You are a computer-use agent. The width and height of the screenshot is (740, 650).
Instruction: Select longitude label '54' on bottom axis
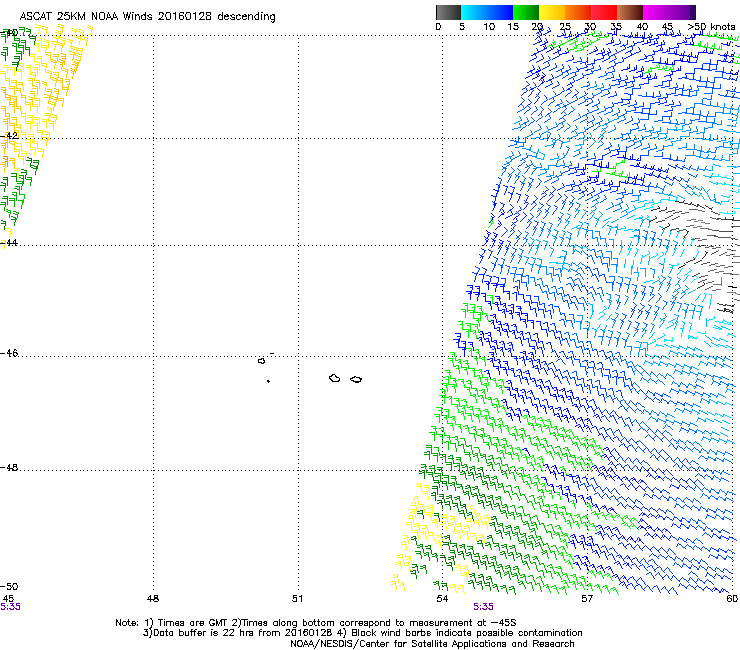(442, 599)
